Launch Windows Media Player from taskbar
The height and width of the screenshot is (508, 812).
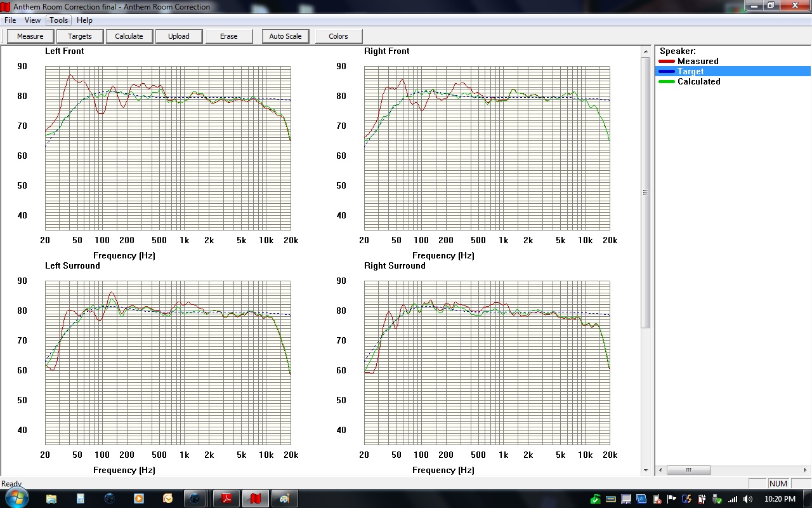click(139, 499)
